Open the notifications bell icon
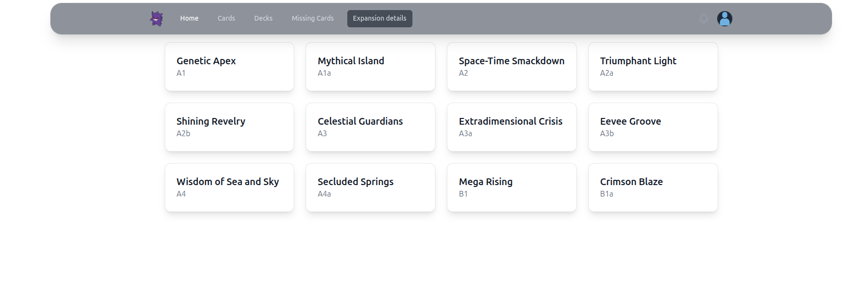The width and height of the screenshot is (868, 292). tap(703, 19)
